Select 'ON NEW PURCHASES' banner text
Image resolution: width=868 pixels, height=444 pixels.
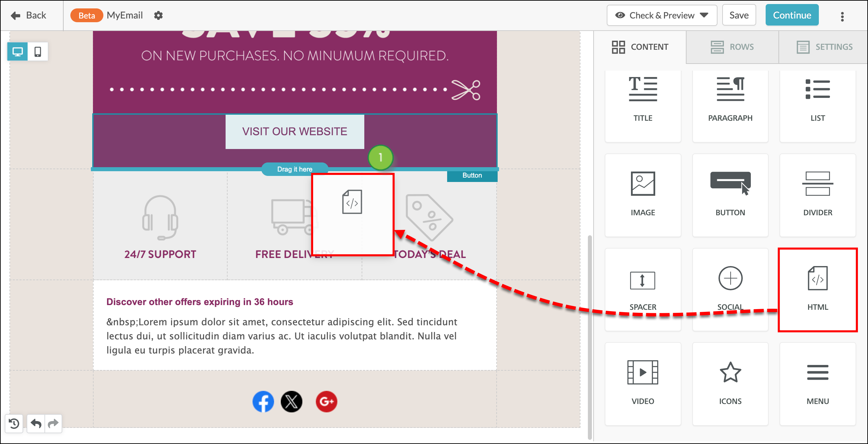[x=295, y=56]
